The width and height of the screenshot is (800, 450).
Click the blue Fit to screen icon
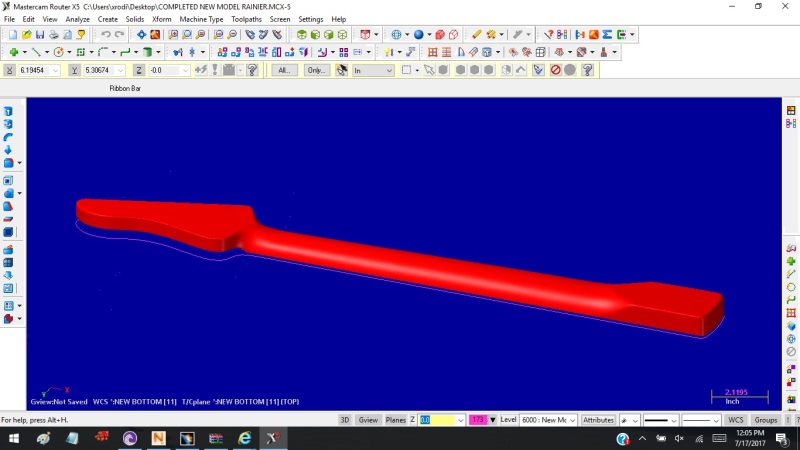tap(141, 35)
